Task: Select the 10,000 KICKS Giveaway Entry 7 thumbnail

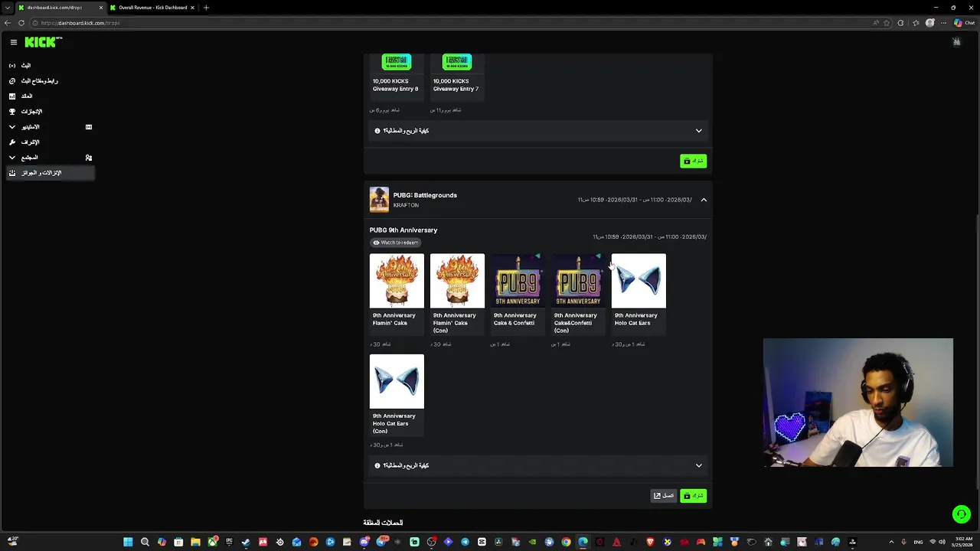Action: pyautogui.click(x=457, y=62)
